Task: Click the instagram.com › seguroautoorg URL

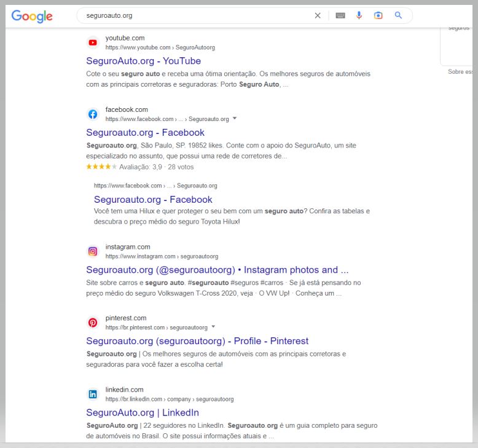Action: coord(162,256)
